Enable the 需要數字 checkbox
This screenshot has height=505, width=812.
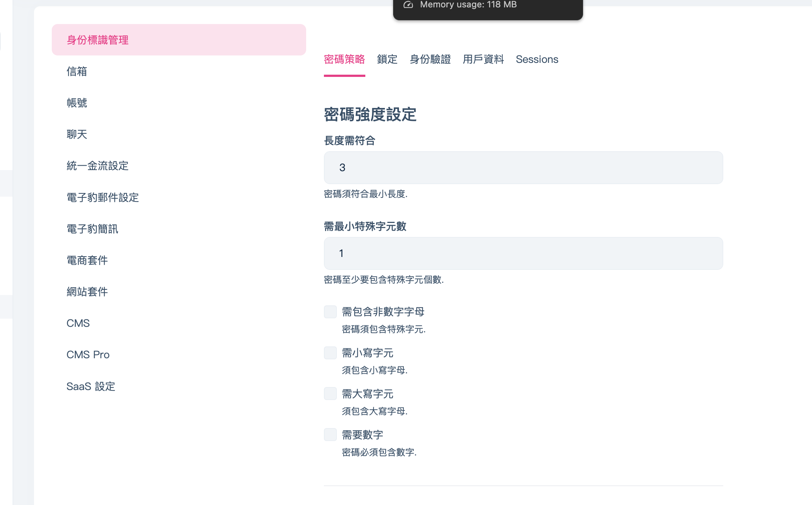330,435
